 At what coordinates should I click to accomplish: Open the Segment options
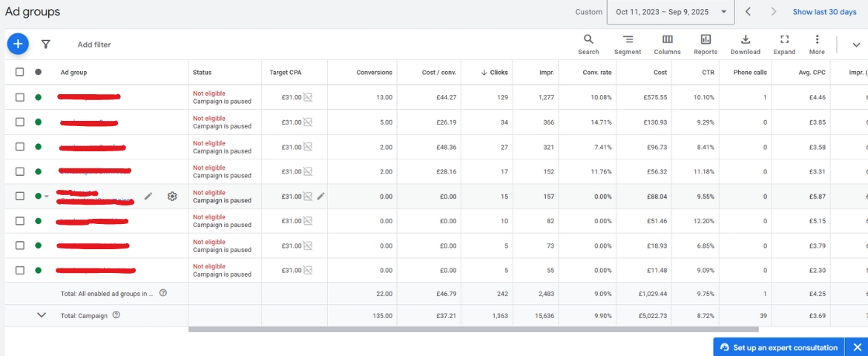628,44
